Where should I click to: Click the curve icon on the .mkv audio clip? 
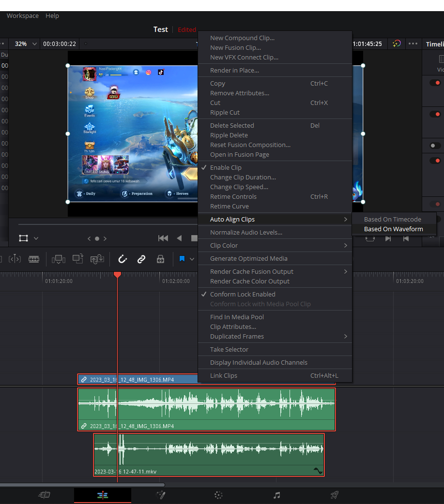[318, 471]
